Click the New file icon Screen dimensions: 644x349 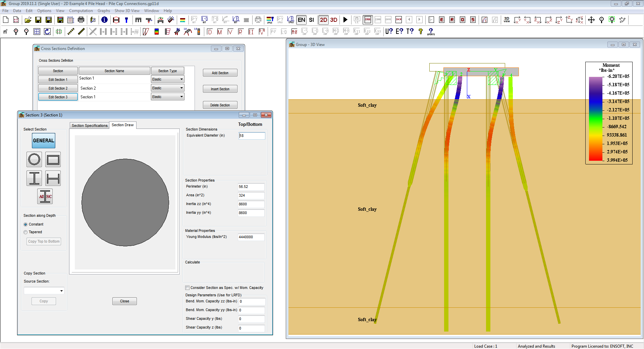(x=6, y=20)
